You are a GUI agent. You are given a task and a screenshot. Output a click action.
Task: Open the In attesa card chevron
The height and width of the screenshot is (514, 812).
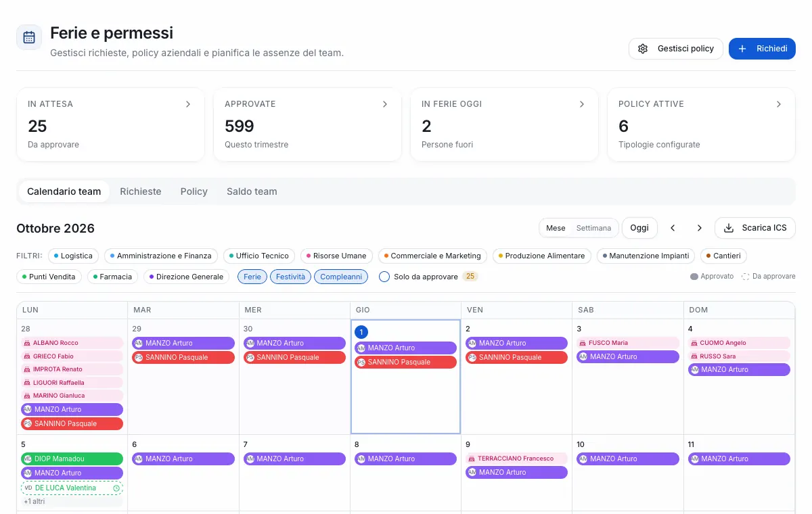188,104
